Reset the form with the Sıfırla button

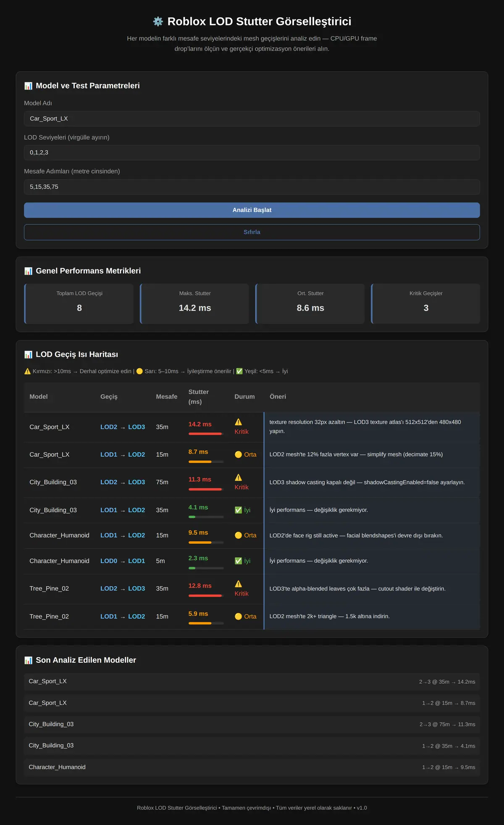(x=252, y=232)
